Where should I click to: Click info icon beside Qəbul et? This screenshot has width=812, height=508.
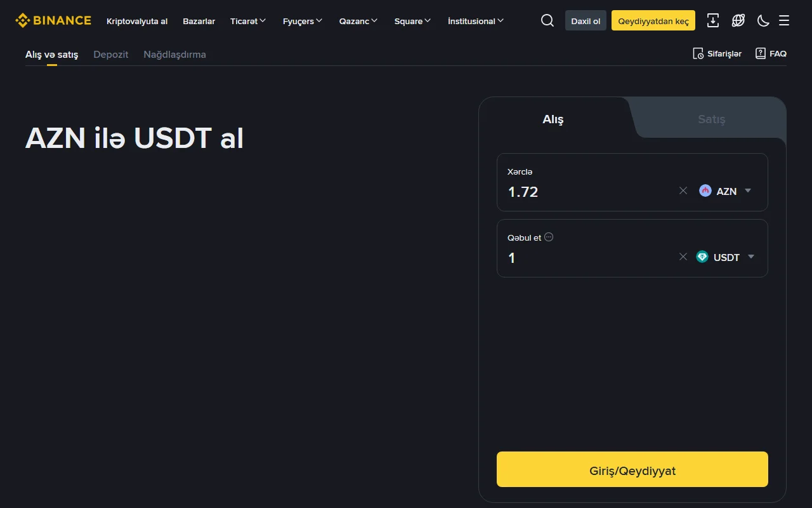[549, 237]
